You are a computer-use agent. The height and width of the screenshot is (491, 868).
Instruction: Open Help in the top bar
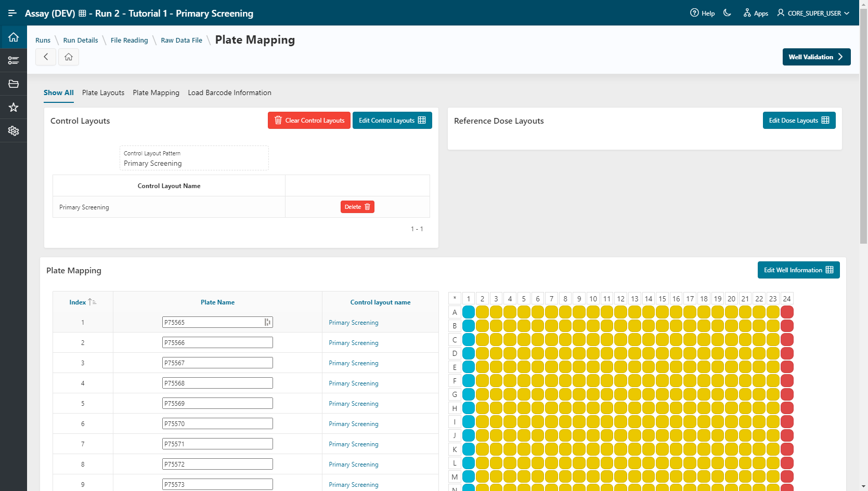click(702, 13)
